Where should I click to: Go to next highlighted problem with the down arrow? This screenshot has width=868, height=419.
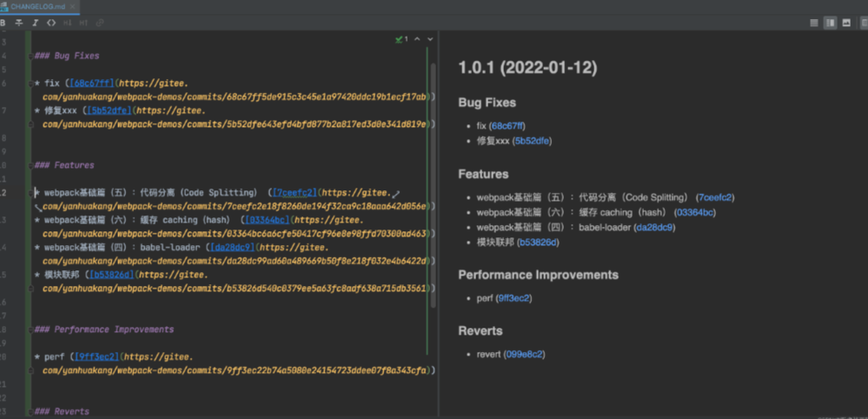click(x=430, y=39)
